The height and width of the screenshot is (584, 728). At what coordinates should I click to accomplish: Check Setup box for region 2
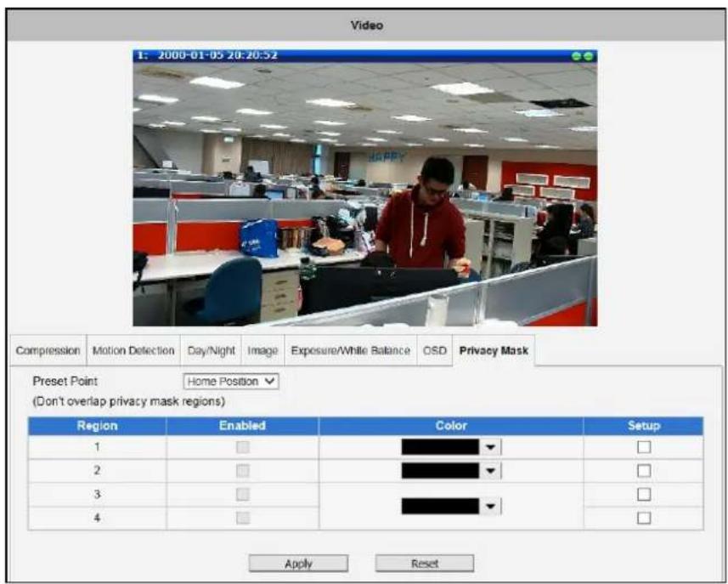[x=644, y=471]
